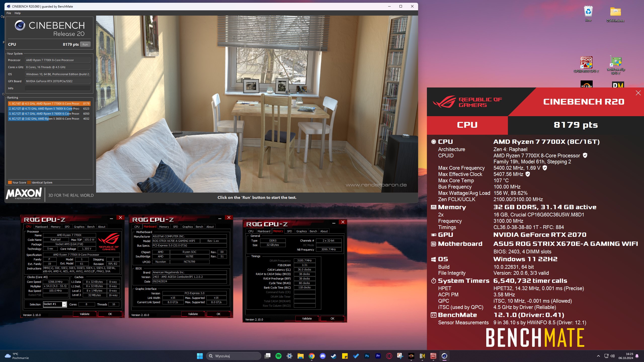The height and width of the screenshot is (362, 644).
Task: Click the verified shield next to Max Core Frequency
Action: coord(545,168)
